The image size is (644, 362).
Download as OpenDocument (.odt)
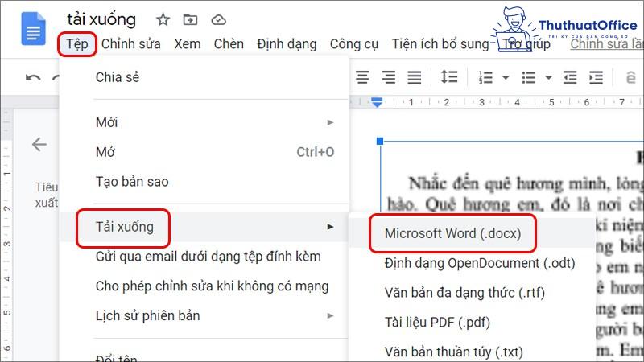pos(473,263)
